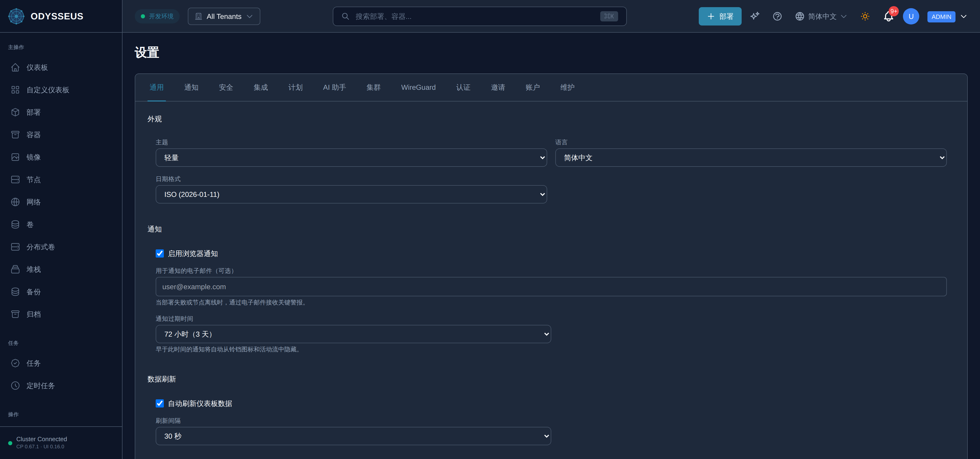
Task: Click the ADMIN role badge
Action: (x=941, y=17)
